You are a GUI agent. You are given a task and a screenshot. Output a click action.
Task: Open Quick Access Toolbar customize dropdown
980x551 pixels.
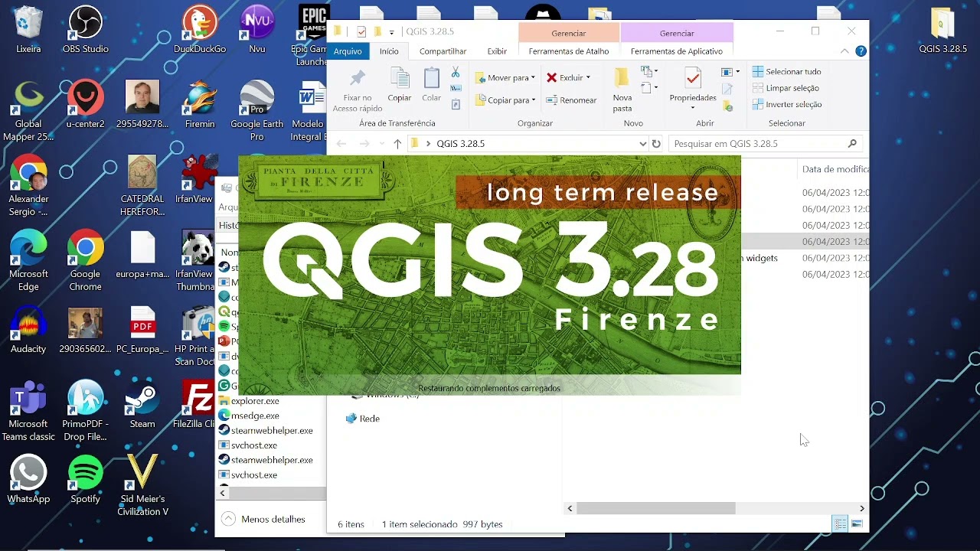pos(392,32)
